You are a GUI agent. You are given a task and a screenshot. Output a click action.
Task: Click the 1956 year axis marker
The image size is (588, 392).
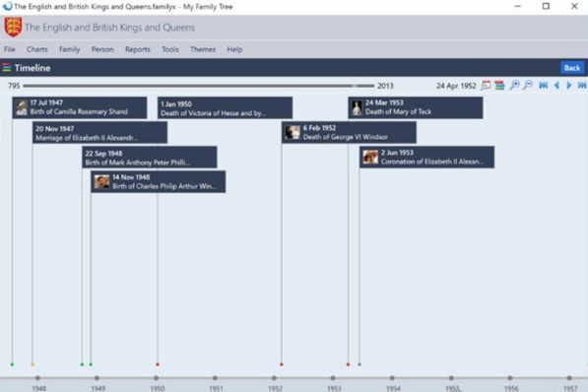pyautogui.click(x=510, y=378)
